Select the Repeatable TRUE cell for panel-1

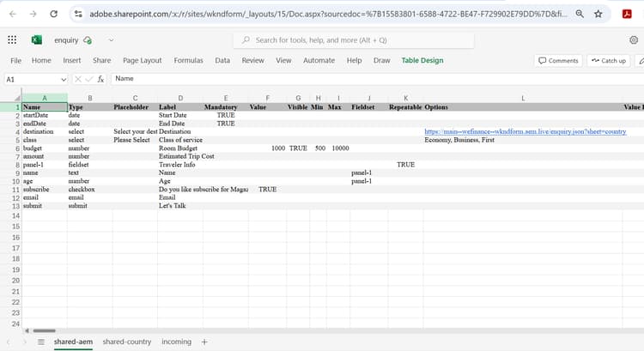click(x=405, y=165)
